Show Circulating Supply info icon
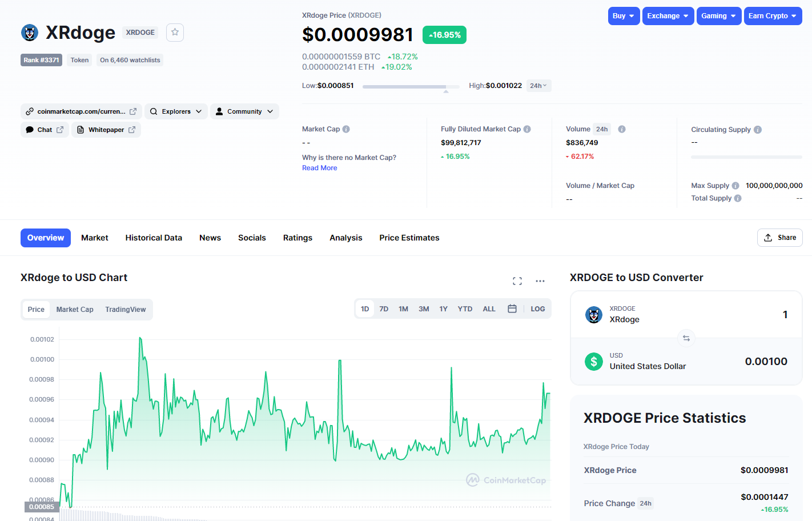Image resolution: width=812 pixels, height=521 pixels. click(758, 130)
